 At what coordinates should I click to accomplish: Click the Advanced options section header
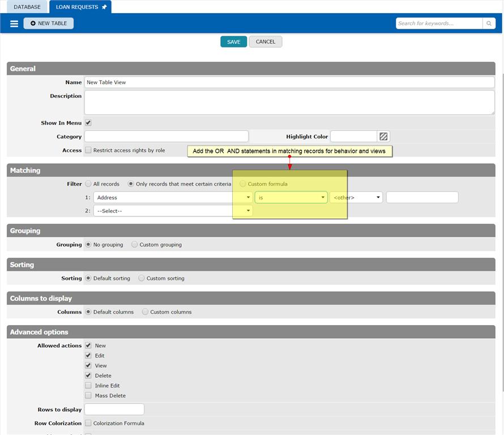[x=251, y=332]
